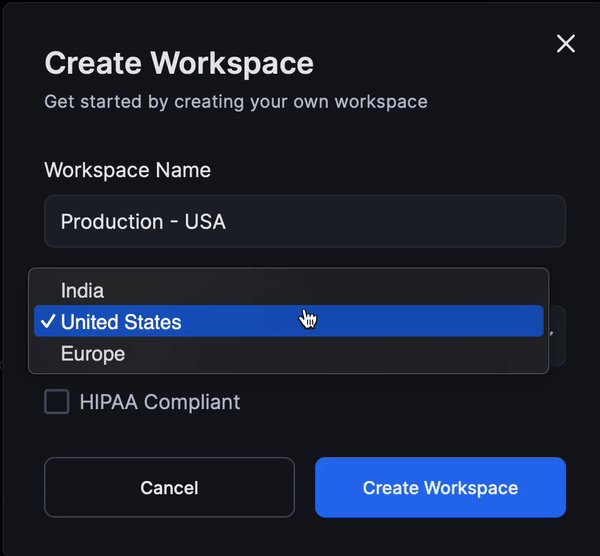Click the 'Get started by creating' subtitle
Screen dimensions: 600x556
(x=236, y=101)
